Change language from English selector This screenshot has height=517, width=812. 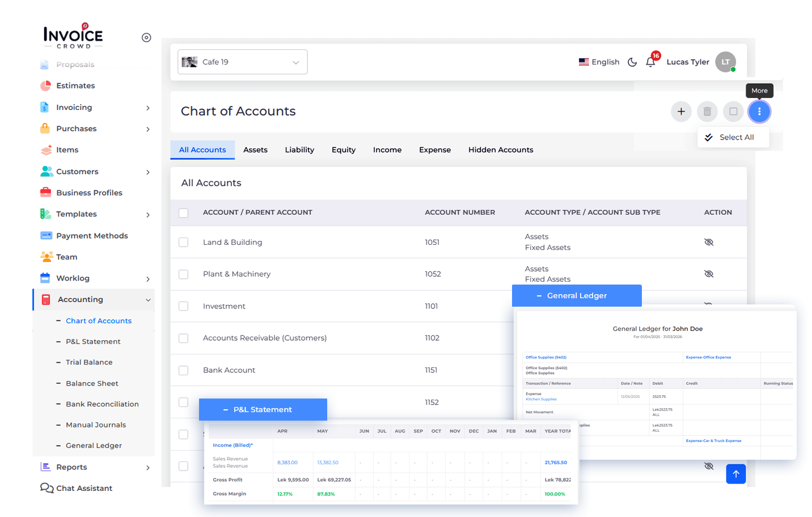point(599,62)
